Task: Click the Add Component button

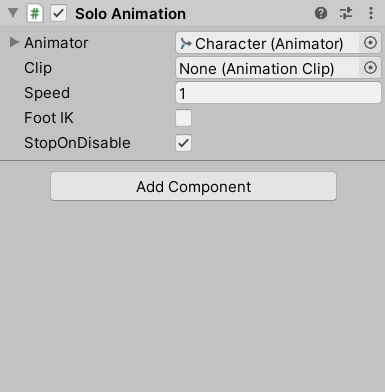Action: point(193,186)
